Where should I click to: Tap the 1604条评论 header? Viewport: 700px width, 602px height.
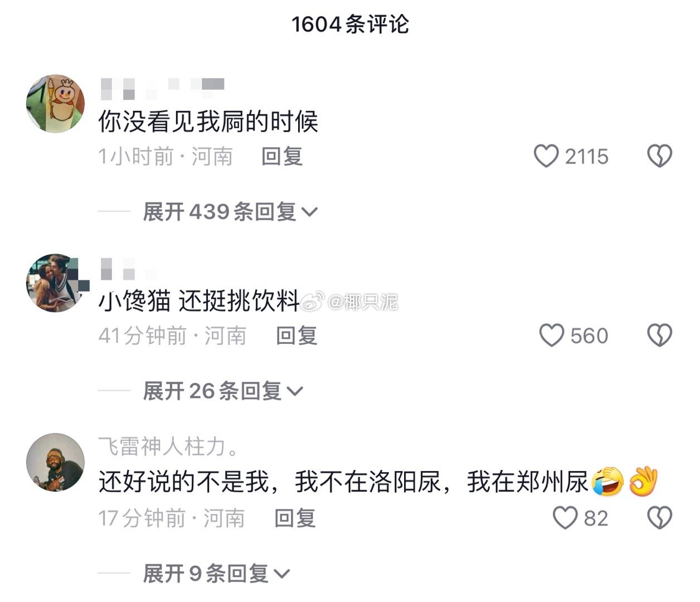coord(350,24)
